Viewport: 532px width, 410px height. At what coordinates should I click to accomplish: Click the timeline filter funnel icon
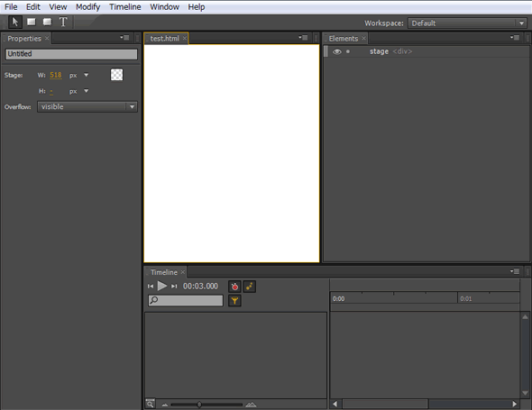234,300
